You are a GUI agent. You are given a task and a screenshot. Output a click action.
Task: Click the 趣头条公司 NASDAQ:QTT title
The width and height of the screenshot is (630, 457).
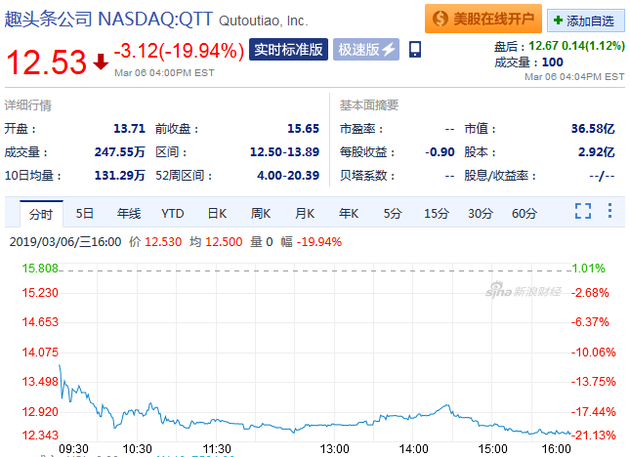pos(108,19)
